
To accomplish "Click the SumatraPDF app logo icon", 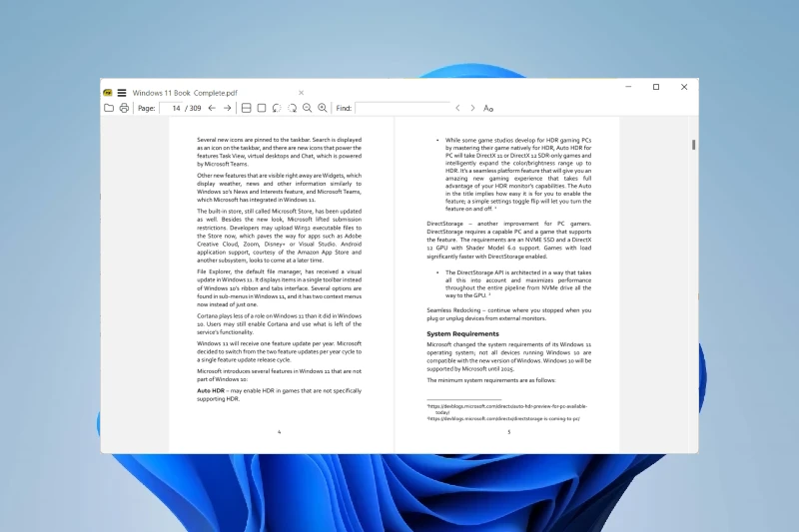I will tap(108, 93).
